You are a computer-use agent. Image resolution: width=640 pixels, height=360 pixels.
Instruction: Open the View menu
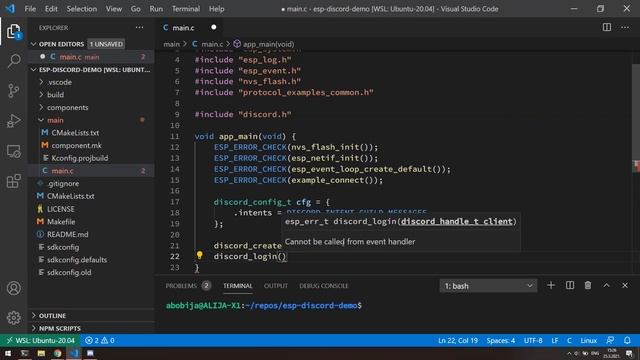coord(114,9)
